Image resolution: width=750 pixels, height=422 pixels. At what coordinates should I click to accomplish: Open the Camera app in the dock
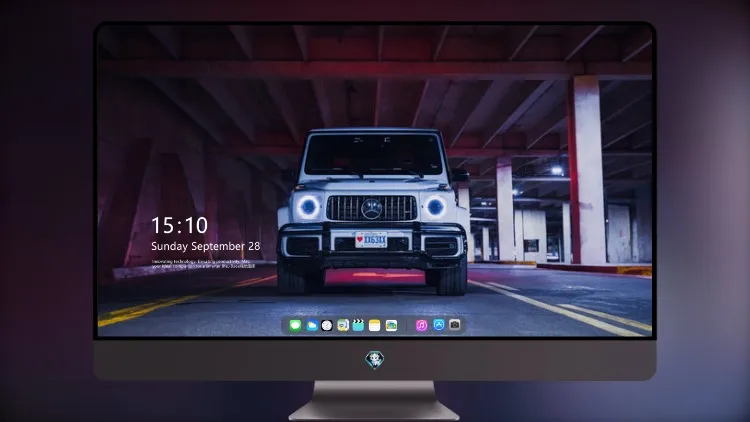pyautogui.click(x=455, y=325)
